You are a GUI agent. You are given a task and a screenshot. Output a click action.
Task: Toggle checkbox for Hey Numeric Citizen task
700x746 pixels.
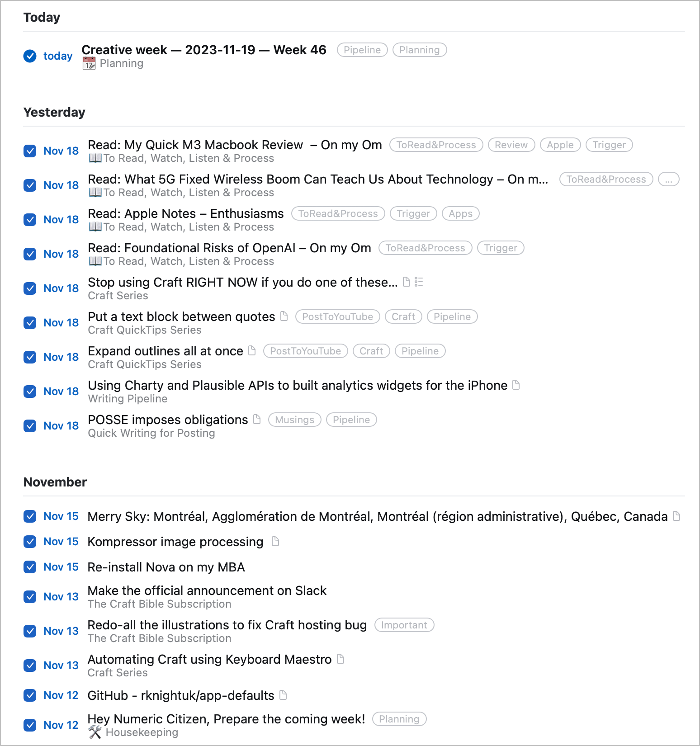30,725
